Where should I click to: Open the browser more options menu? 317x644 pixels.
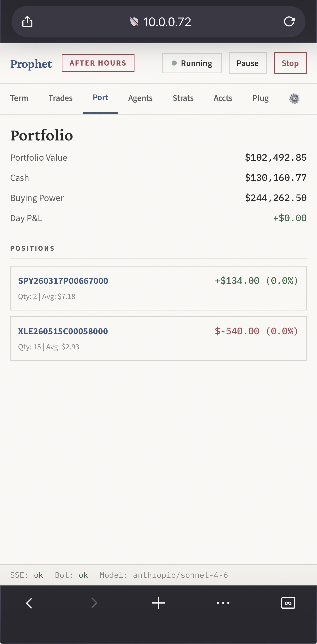pyautogui.click(x=223, y=603)
